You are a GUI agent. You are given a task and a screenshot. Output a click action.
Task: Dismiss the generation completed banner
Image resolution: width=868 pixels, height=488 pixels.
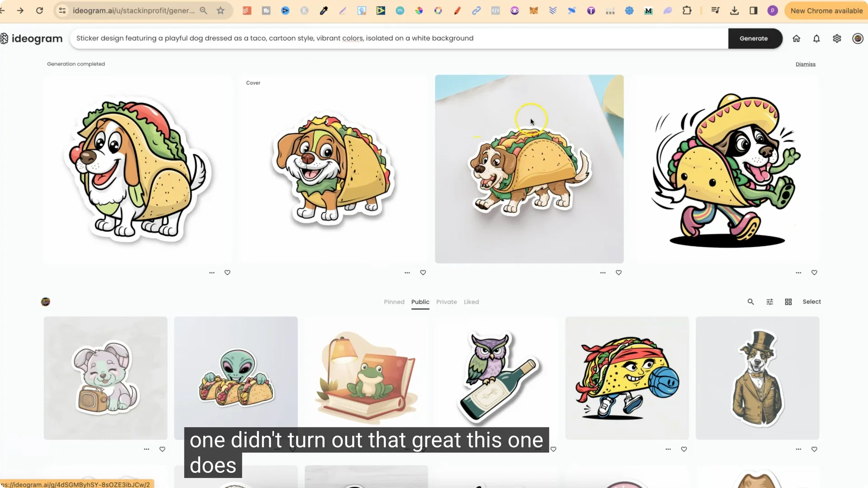pos(805,64)
